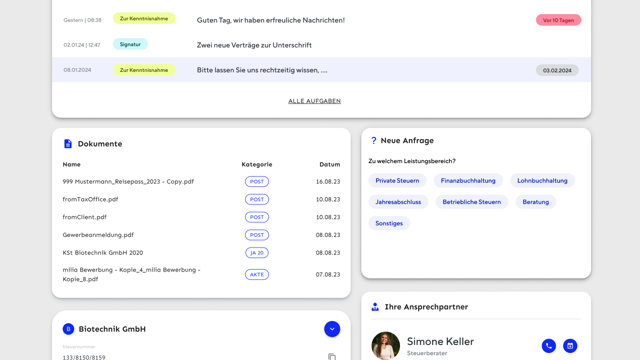
Task: Call Simone Keller via phone icon
Action: (x=549, y=346)
